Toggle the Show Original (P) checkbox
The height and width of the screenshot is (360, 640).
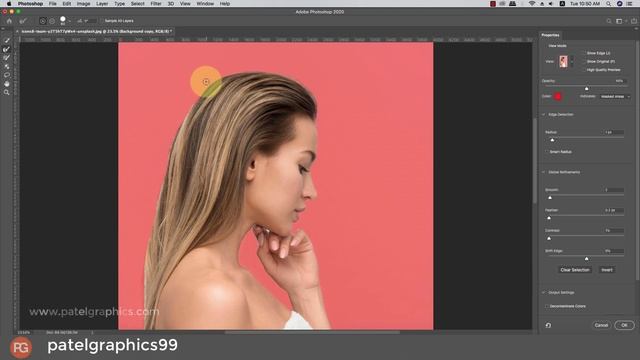pyautogui.click(x=584, y=62)
